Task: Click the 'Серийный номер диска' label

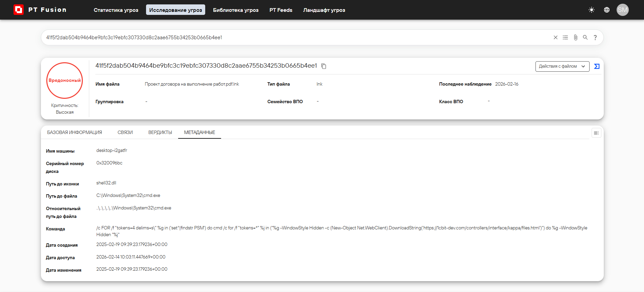Action: pos(65,167)
